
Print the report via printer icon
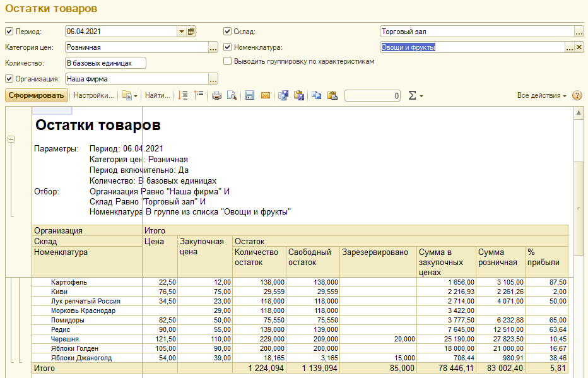[x=216, y=96]
